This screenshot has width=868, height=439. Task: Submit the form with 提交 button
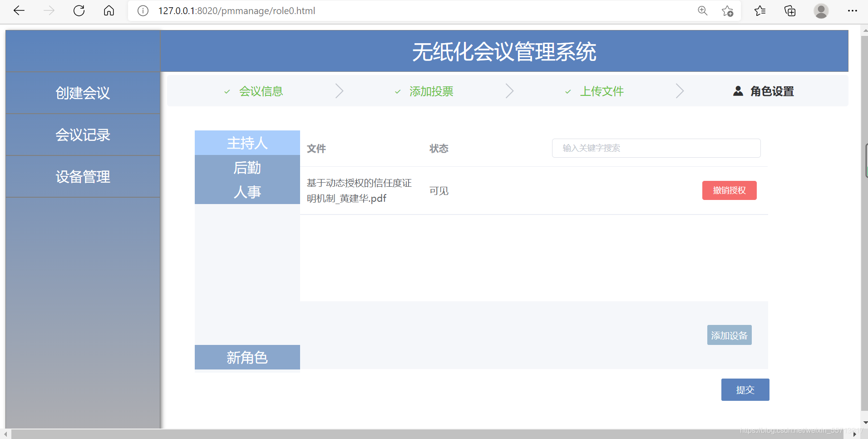[745, 389]
